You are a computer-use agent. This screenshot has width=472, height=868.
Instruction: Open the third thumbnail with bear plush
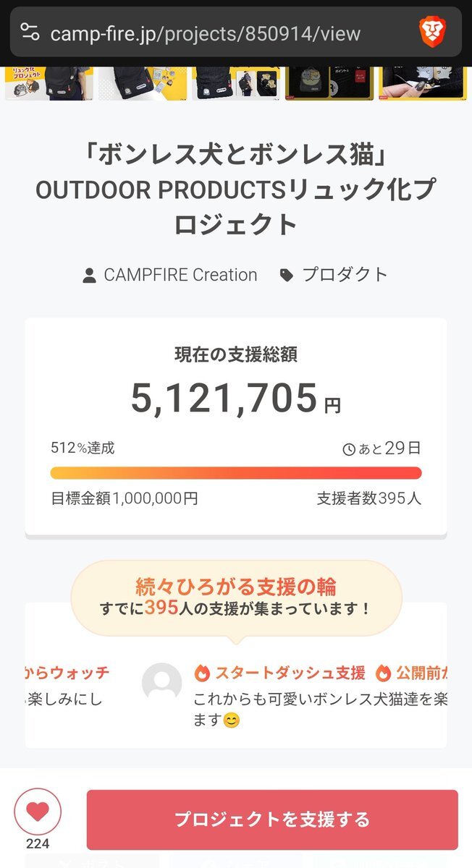click(x=236, y=83)
